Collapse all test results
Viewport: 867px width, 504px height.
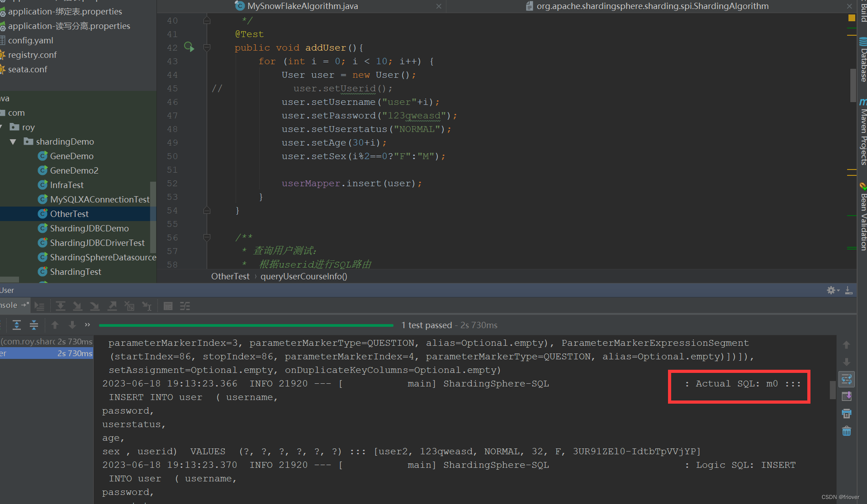pos(34,325)
